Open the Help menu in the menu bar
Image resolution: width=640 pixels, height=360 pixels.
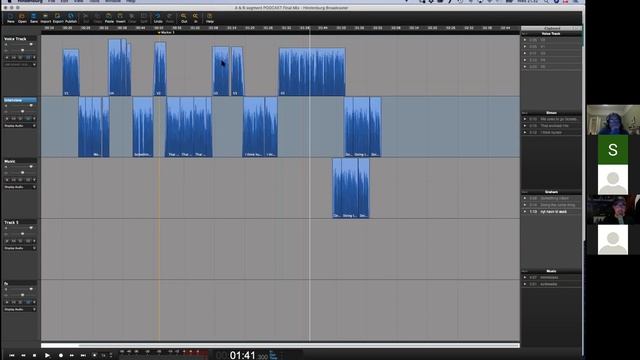click(x=131, y=1)
